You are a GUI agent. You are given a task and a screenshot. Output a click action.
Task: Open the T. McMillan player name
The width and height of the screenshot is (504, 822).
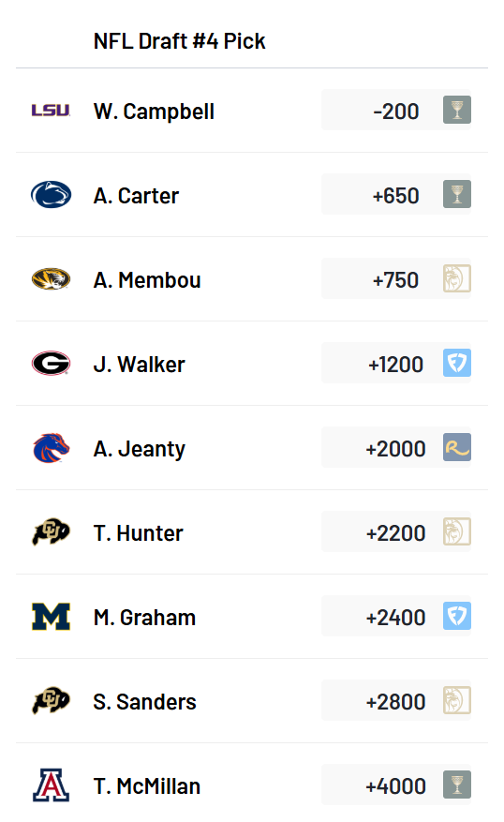click(x=147, y=785)
